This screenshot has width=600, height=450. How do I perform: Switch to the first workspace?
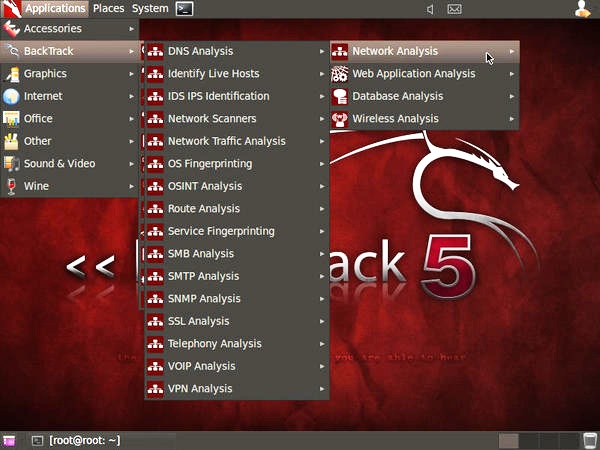coord(509,441)
